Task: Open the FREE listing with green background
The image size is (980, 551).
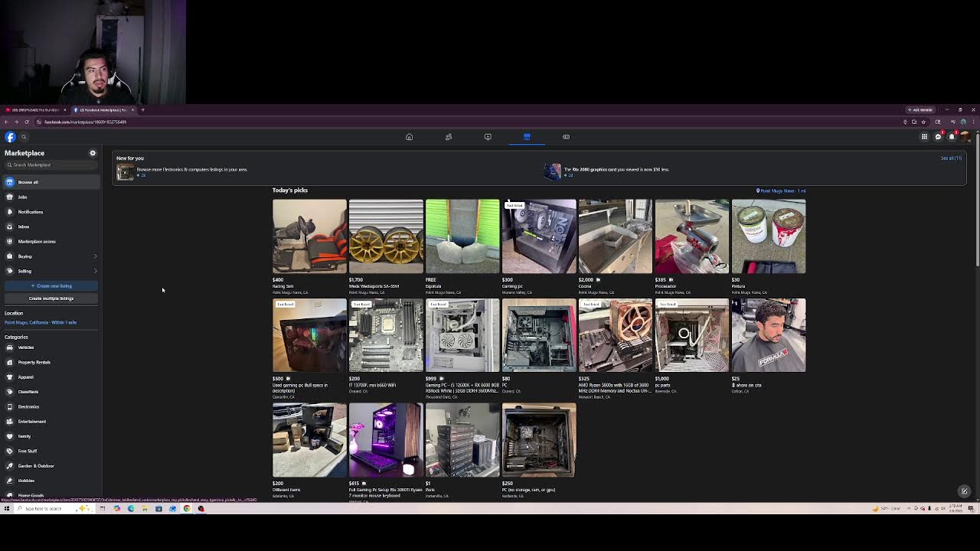Action: point(462,246)
